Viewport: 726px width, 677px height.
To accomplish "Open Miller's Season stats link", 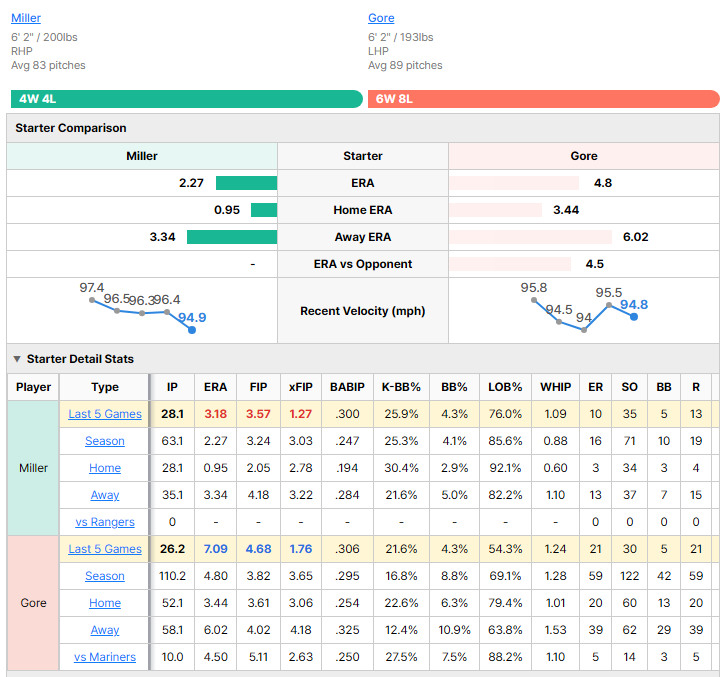I will click(x=105, y=441).
